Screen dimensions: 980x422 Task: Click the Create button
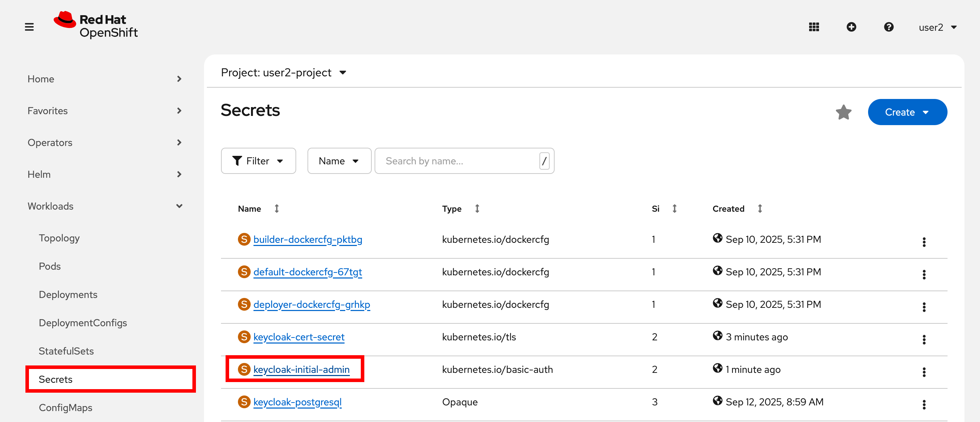click(907, 112)
